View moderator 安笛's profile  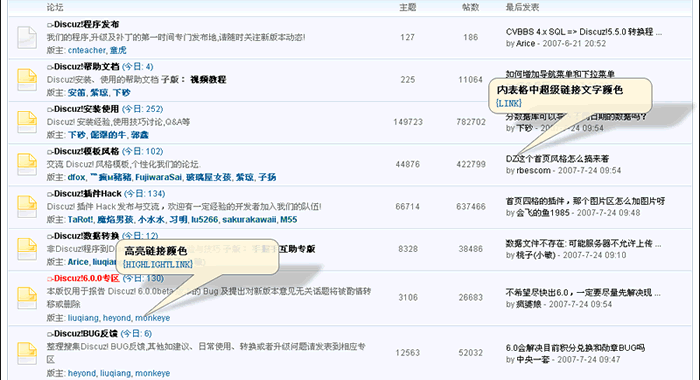(x=76, y=92)
